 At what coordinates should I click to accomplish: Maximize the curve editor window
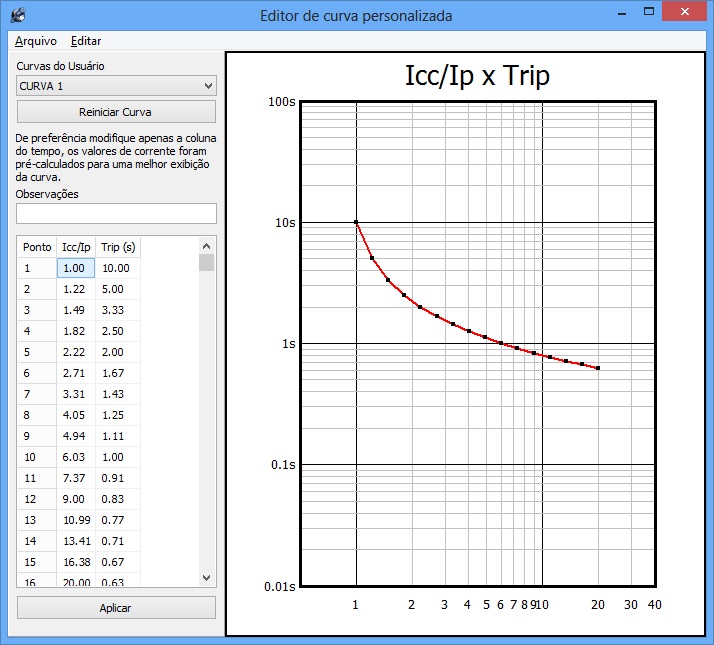click(649, 12)
